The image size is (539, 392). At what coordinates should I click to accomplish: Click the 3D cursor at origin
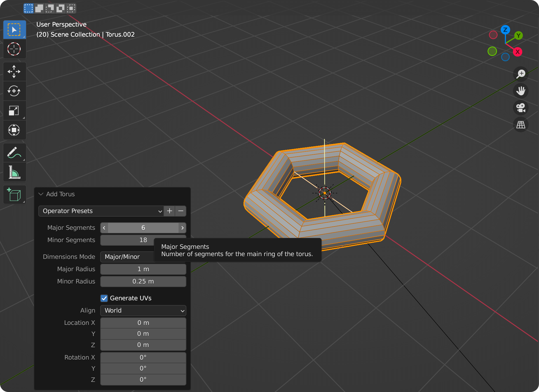coord(325,193)
